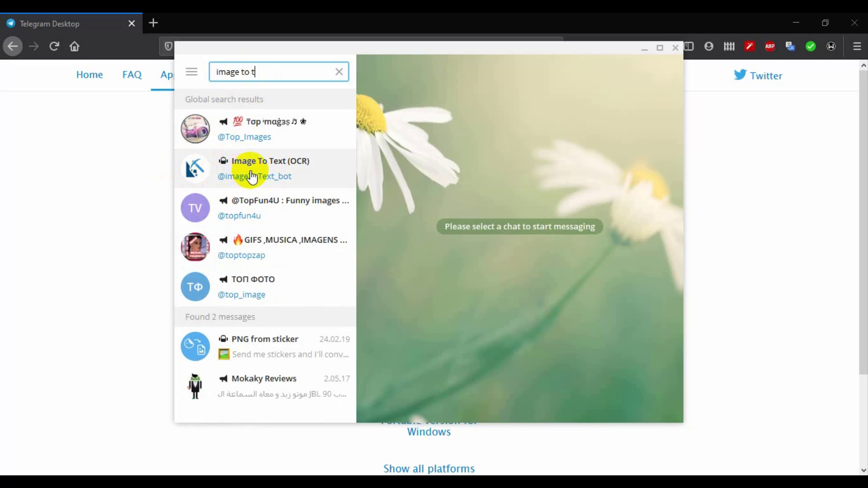Open the FAQ navigation link

point(132,75)
